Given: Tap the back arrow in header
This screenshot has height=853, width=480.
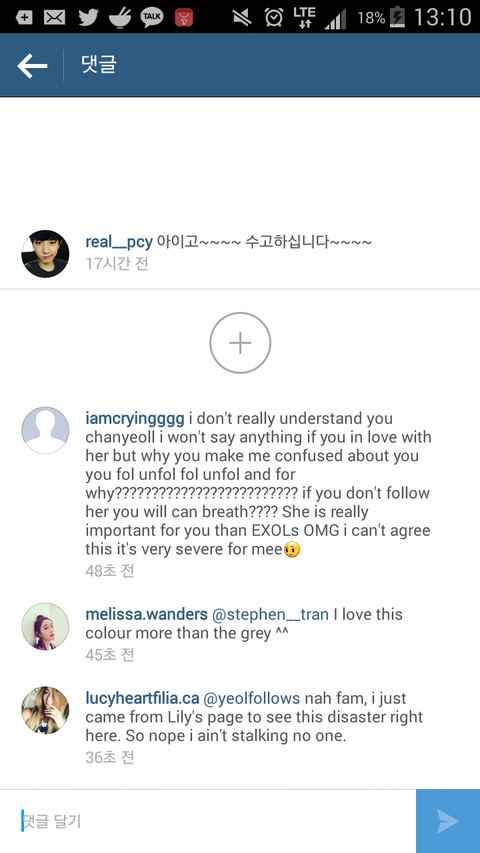Looking at the screenshot, I should click(x=32, y=66).
